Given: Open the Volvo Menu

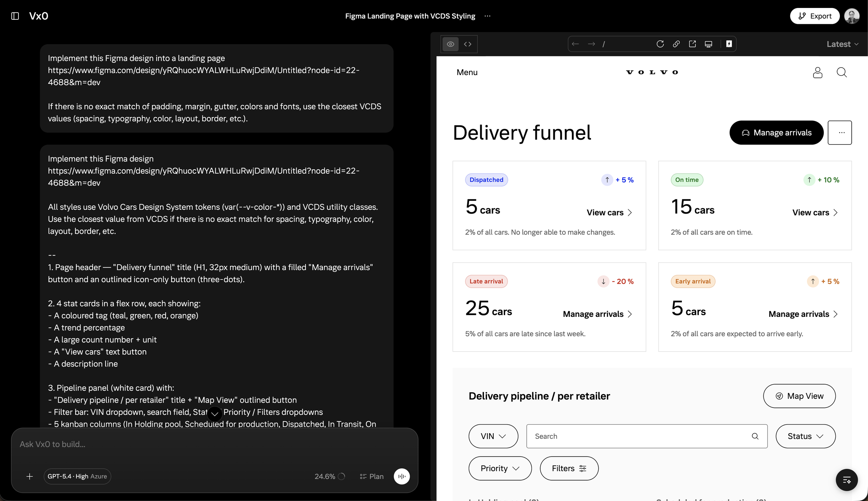Looking at the screenshot, I should point(467,72).
